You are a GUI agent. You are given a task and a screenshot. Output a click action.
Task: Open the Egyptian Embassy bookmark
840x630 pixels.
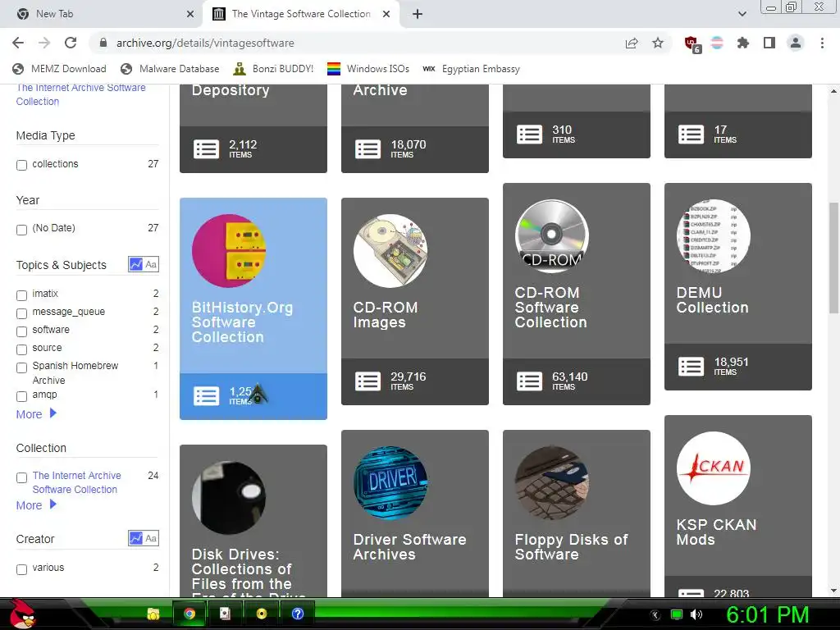(472, 69)
